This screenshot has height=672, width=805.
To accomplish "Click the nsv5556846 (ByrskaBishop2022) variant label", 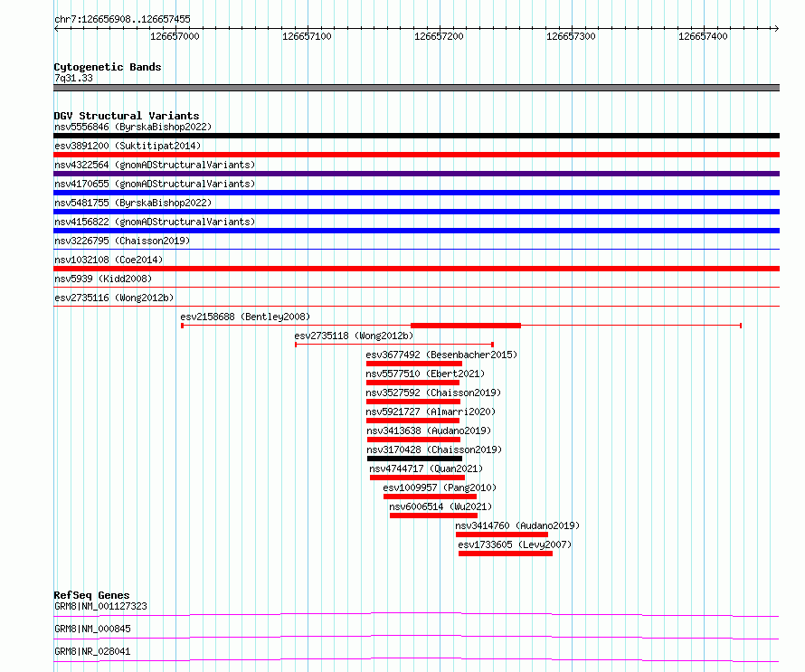I will [133, 127].
